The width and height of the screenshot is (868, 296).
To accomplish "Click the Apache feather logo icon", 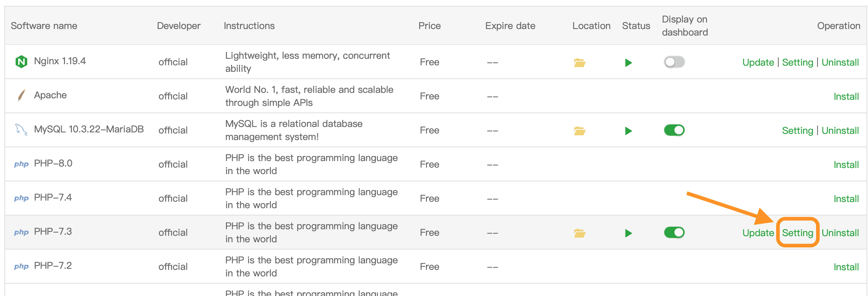I will click(x=21, y=95).
